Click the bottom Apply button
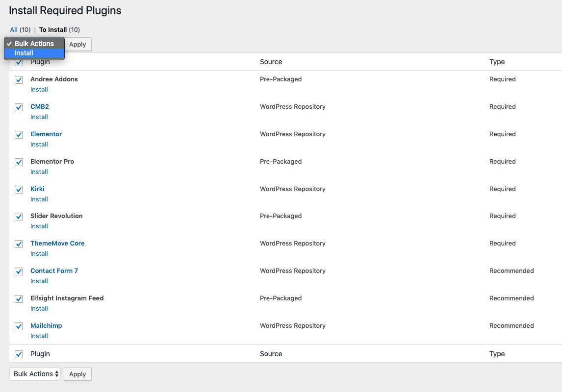This screenshot has height=392, width=562. (x=77, y=374)
